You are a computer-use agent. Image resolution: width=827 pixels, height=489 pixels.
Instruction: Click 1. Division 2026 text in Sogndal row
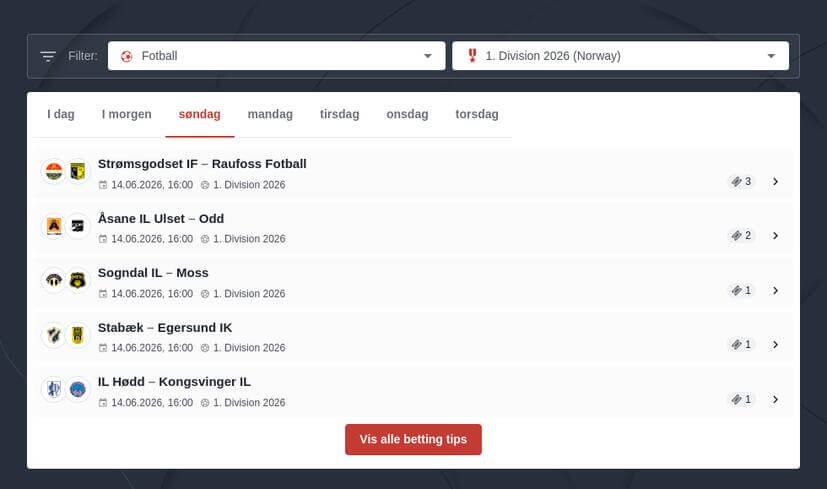(249, 293)
